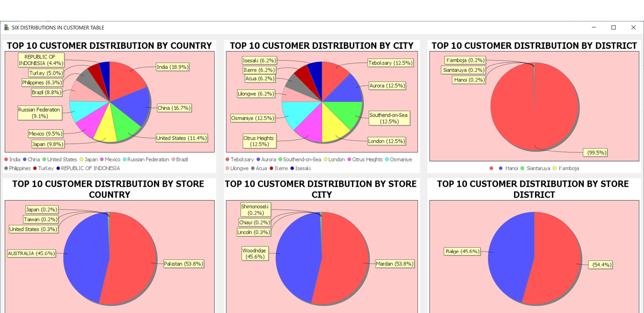Click the 'Citrus Heights (12.5%)' slice label
The image size is (644, 313).
[259, 141]
